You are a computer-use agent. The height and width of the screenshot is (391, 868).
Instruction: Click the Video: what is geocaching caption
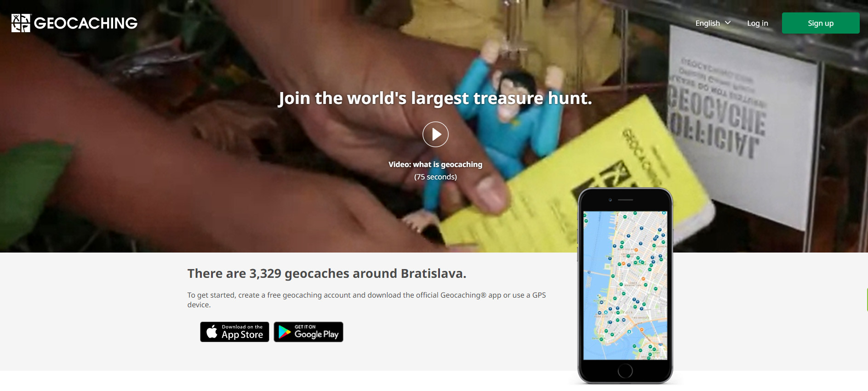(x=435, y=164)
